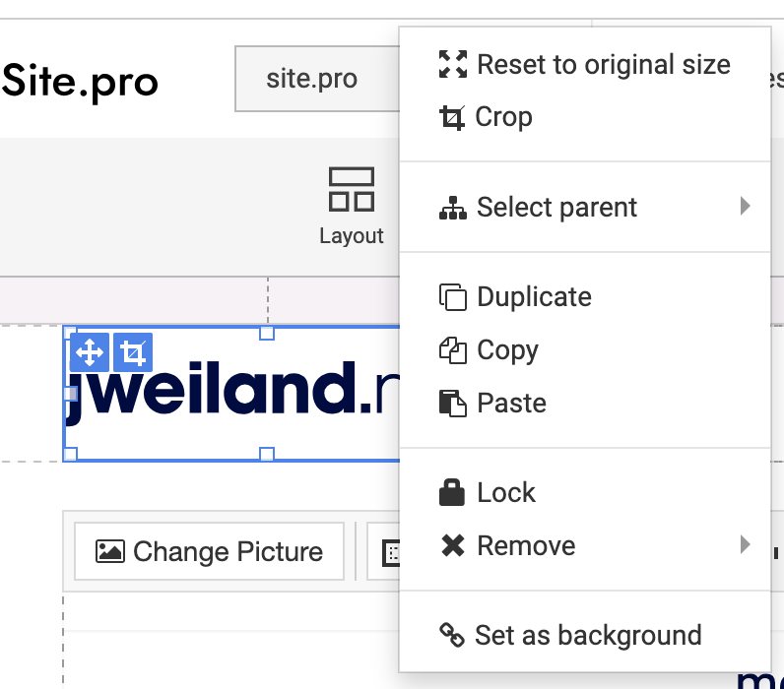Select the Select parent menu entry
The width and height of the screenshot is (784, 689).
pos(585,207)
